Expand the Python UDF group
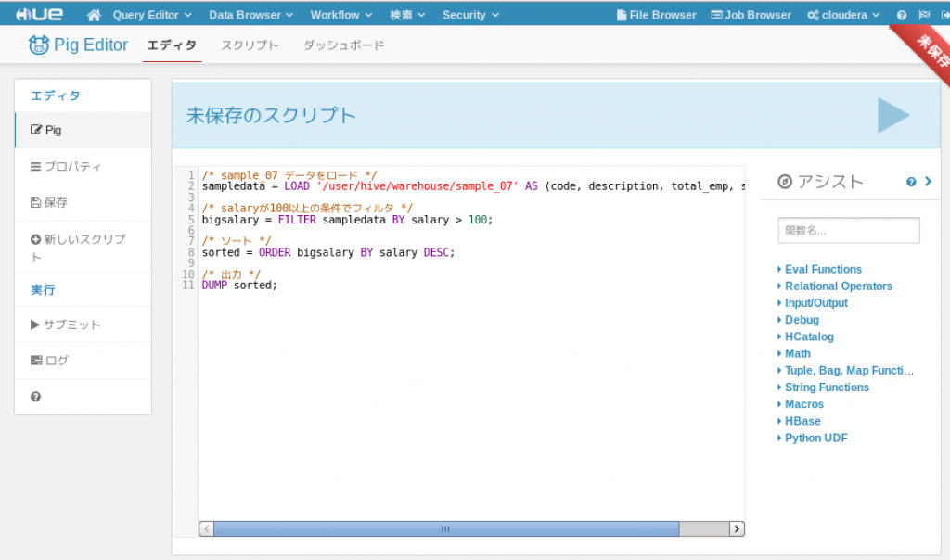This screenshot has height=560, width=950. [816, 439]
